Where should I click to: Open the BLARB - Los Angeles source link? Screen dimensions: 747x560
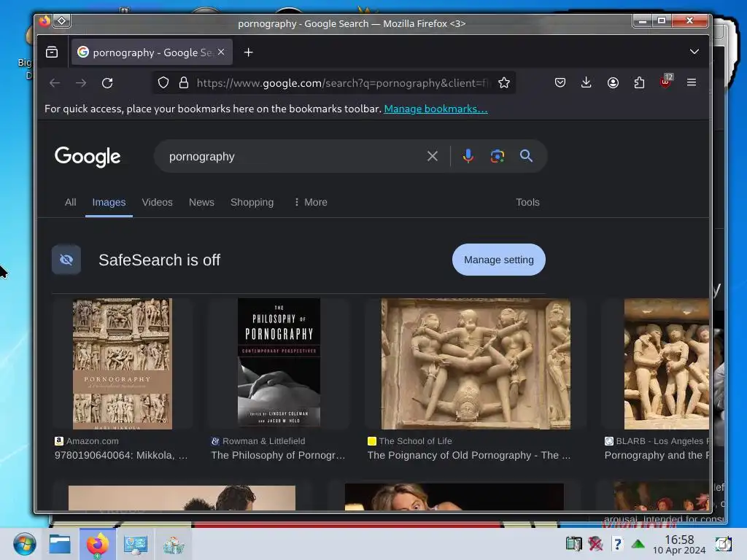pyautogui.click(x=657, y=441)
